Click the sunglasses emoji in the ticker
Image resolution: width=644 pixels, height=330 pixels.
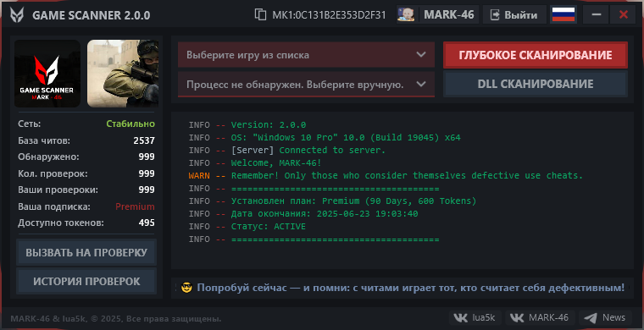(187, 288)
